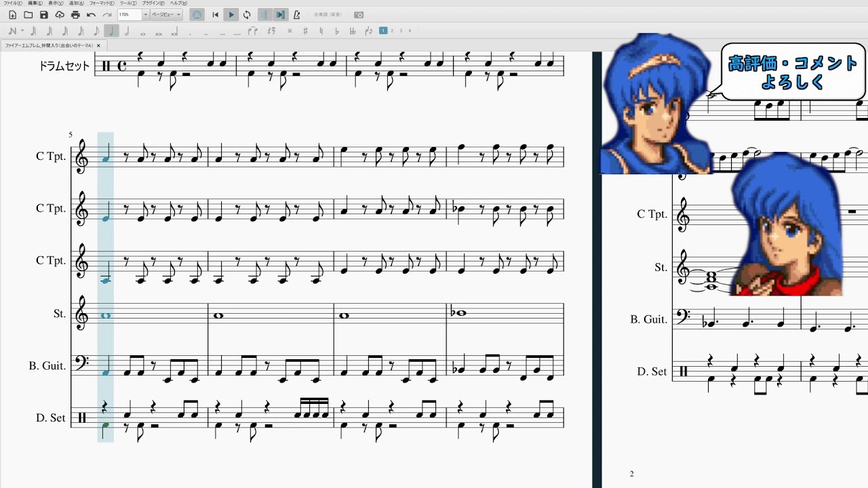The width and height of the screenshot is (868, 488).
Task: Rewind playback to the start
Action: point(216,15)
